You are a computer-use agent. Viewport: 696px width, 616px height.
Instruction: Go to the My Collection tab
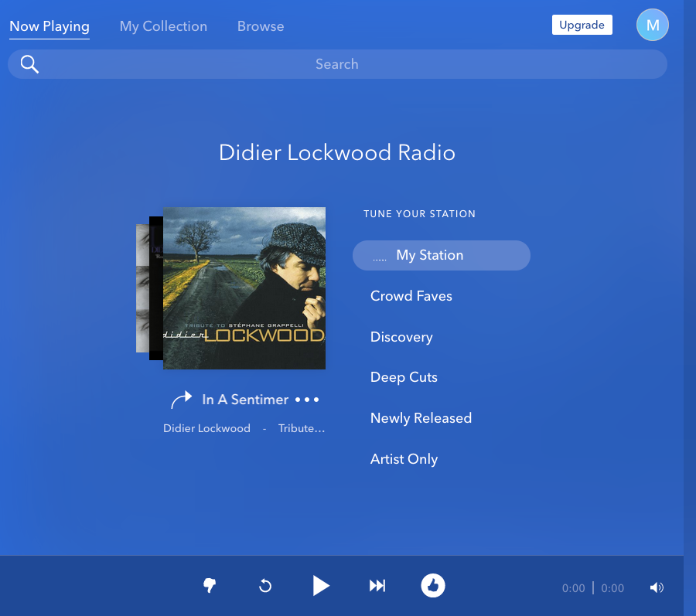[163, 26]
